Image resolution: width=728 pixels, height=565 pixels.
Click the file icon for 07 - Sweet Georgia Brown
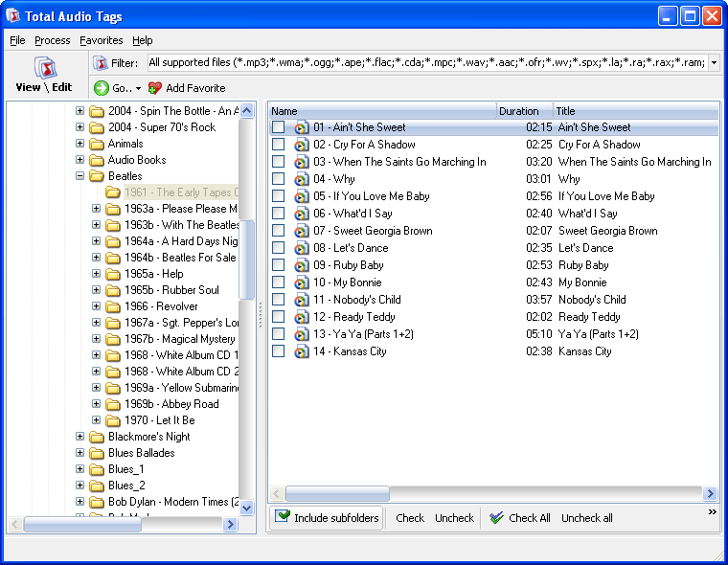(301, 231)
